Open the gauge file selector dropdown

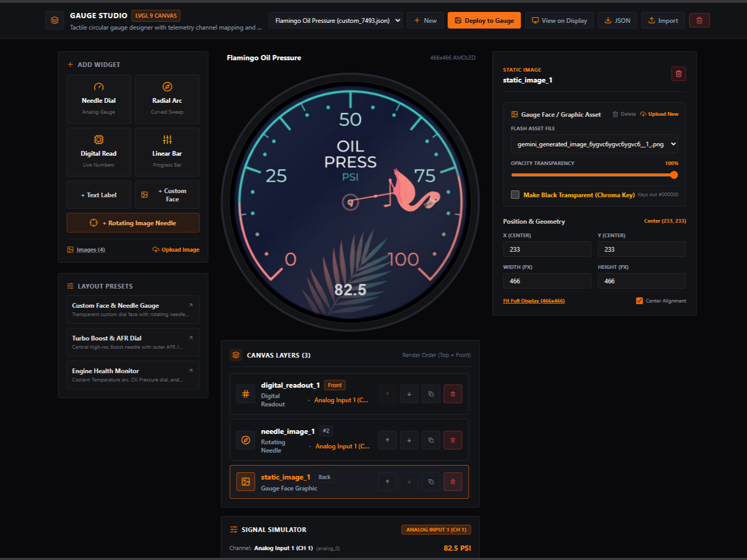[x=335, y=20]
